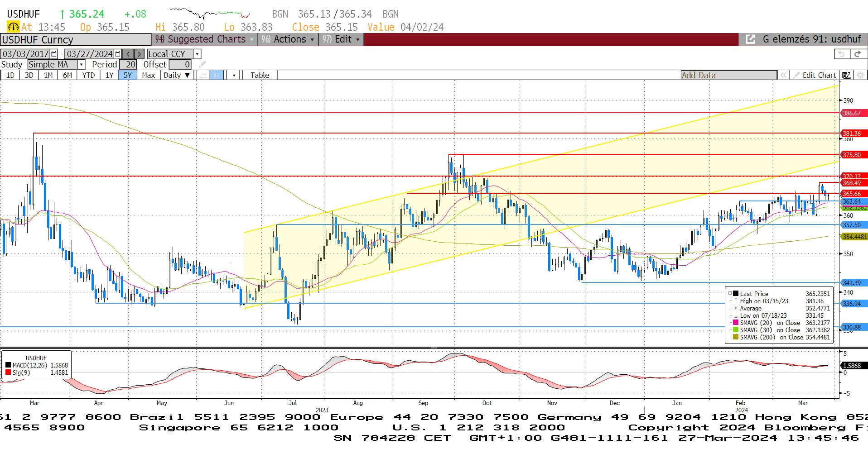Click the SMAVG (30) green legend swatch
The height and width of the screenshot is (463, 868).
(x=736, y=330)
